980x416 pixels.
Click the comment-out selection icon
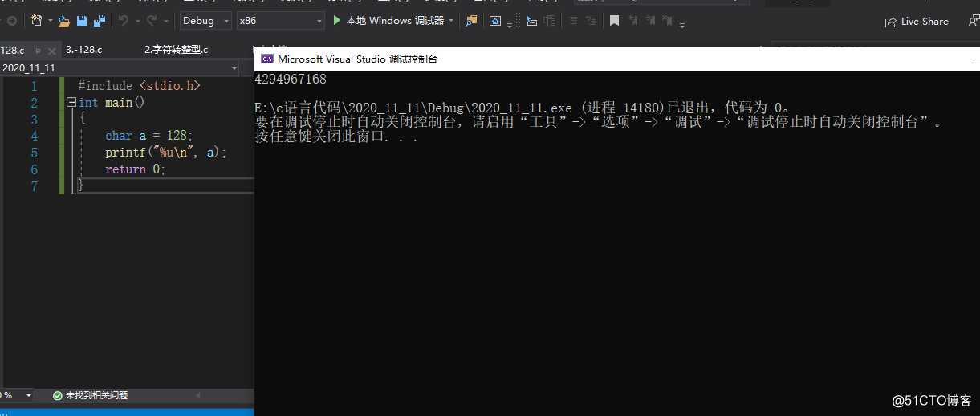(530, 21)
